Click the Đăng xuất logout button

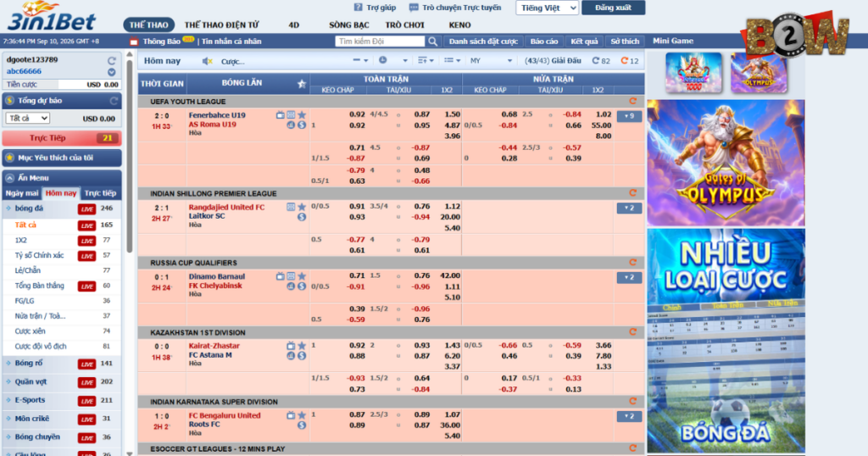pyautogui.click(x=614, y=8)
